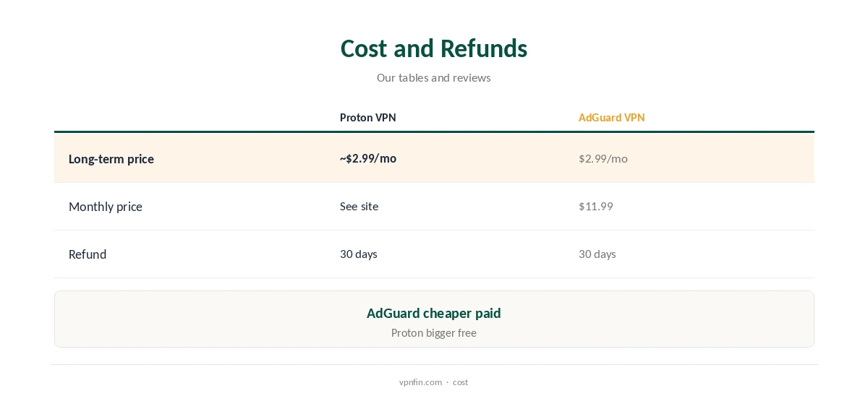
Task: Click the Proton VPN column header
Action: pyautogui.click(x=368, y=117)
